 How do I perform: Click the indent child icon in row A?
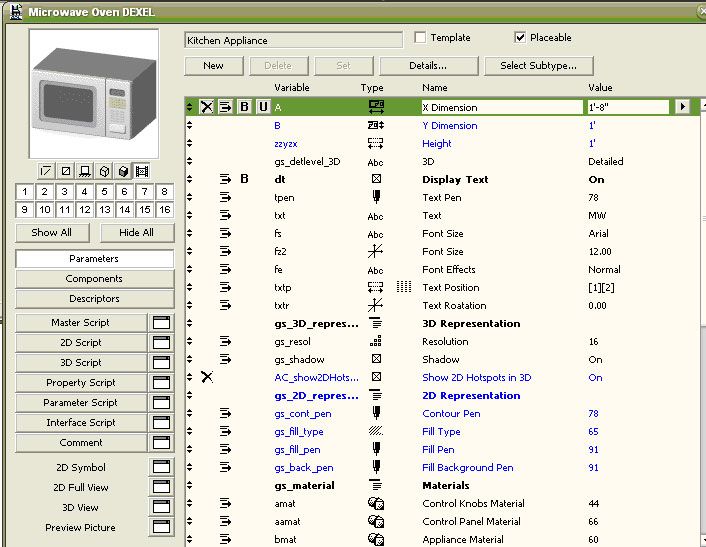pyautogui.click(x=226, y=107)
